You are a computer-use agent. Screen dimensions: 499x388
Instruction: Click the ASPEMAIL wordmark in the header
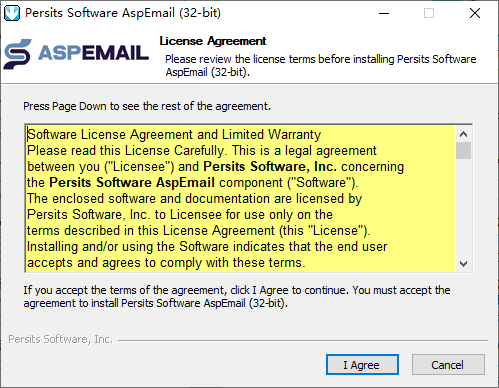tap(93, 53)
